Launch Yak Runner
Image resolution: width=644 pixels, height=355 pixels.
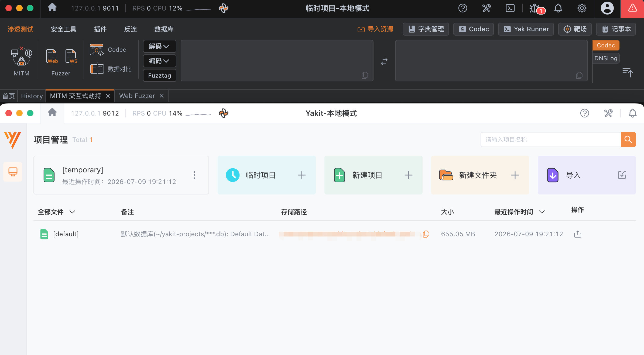(x=526, y=29)
